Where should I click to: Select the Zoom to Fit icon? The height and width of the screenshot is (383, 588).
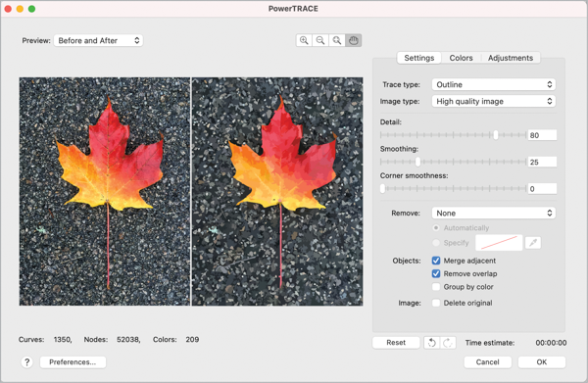coord(337,40)
